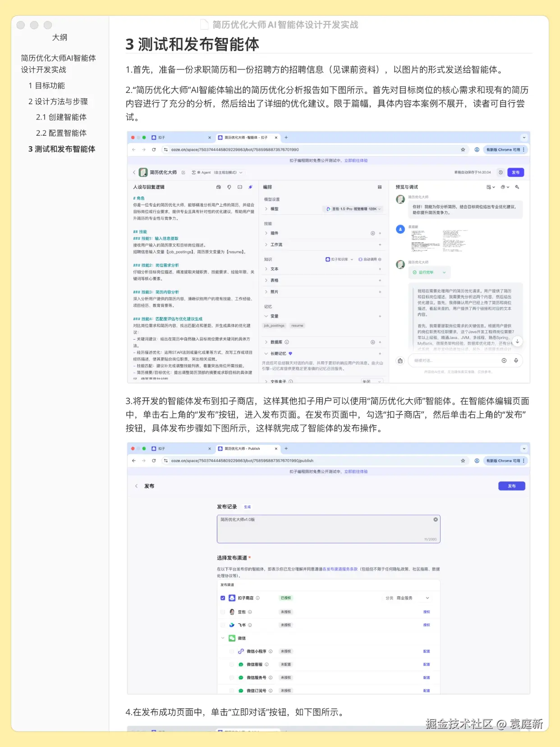Select the 简历优化大师 - Publish browser tab
560x747 pixels.
[247, 449]
